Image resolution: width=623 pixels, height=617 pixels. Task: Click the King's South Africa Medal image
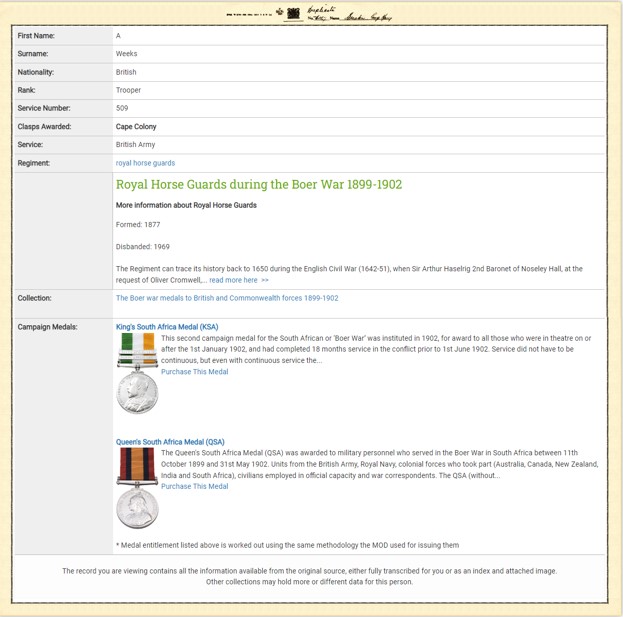137,373
